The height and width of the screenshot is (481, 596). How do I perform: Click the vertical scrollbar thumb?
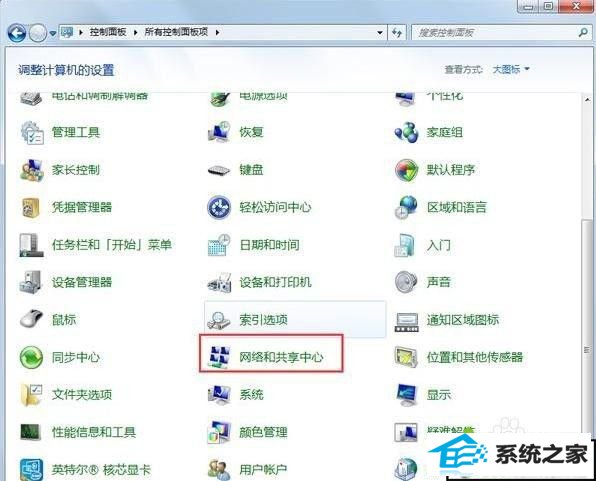(x=587, y=350)
